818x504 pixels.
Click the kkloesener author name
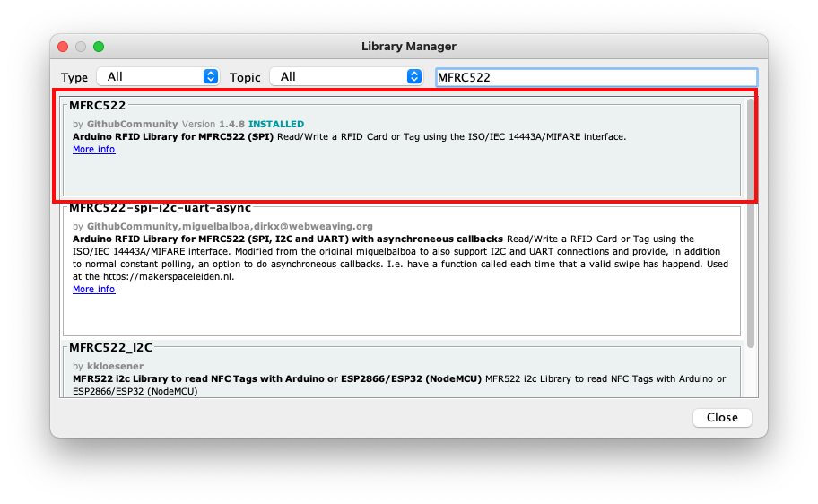pyautogui.click(x=116, y=366)
